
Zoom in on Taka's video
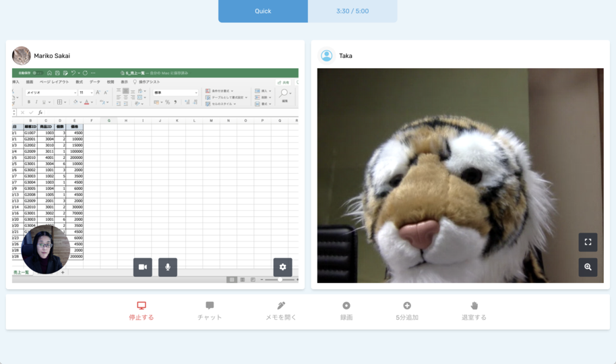[x=588, y=268]
